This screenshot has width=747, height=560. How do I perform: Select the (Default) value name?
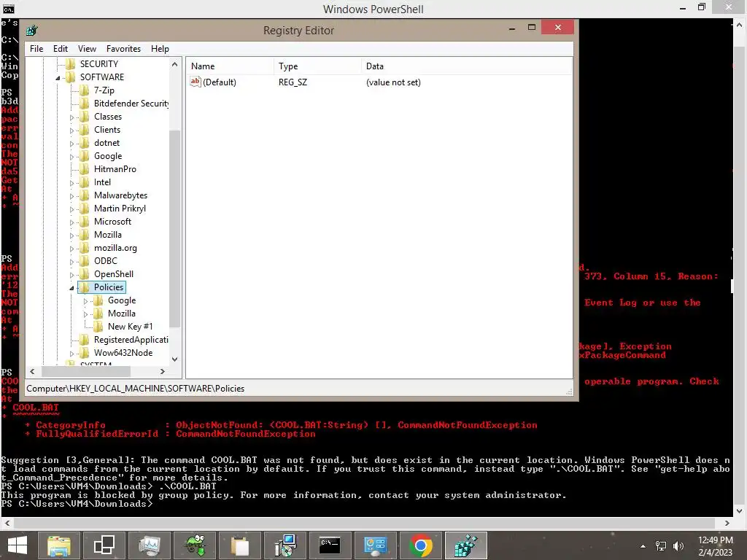click(219, 82)
